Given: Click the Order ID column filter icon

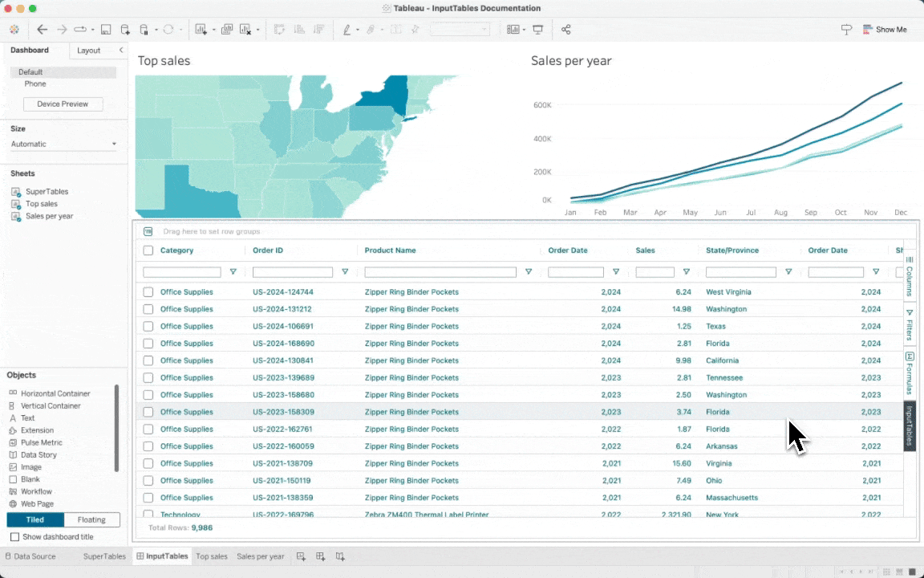Looking at the screenshot, I should click(345, 272).
